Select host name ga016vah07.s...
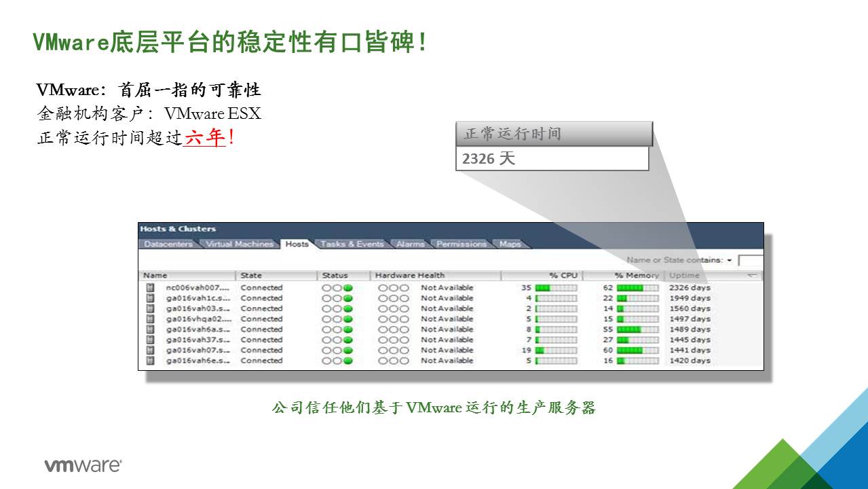 198,350
